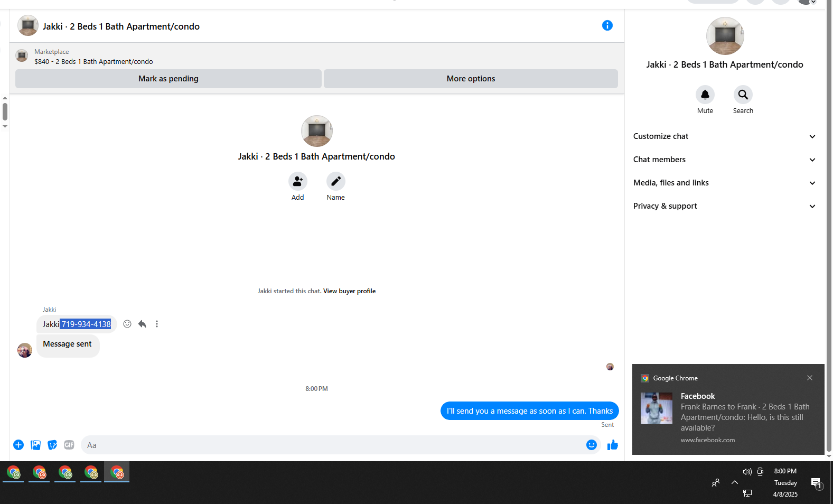This screenshot has width=833, height=504.
Task: Click people icon in system tray
Action: point(716,482)
